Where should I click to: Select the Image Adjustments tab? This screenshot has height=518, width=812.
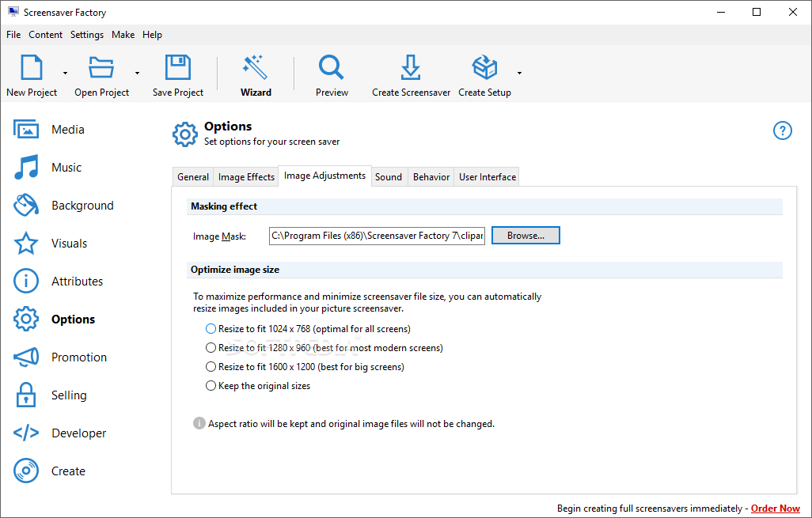324,176
